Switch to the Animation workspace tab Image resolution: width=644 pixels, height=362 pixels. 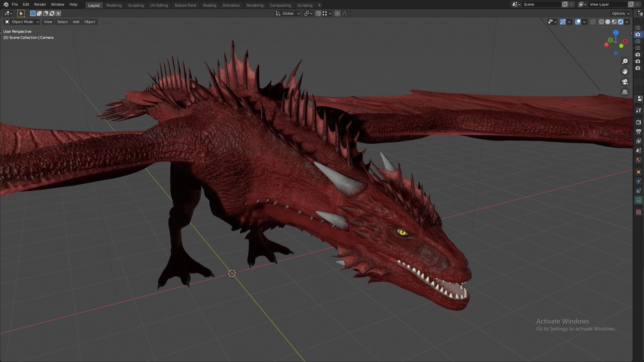pos(231,5)
